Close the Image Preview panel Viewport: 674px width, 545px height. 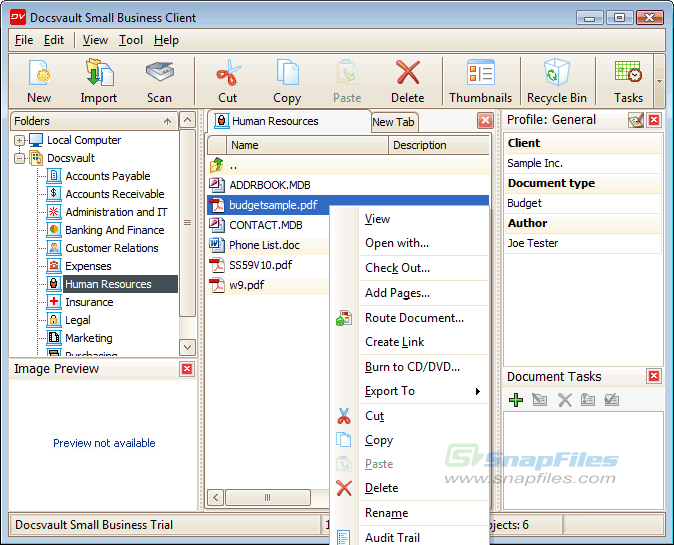(187, 369)
